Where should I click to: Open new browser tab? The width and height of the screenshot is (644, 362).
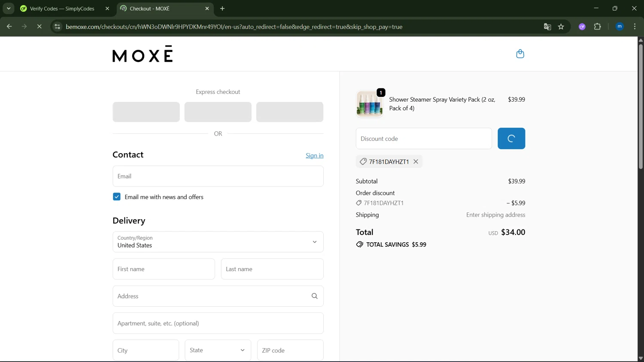click(x=222, y=9)
